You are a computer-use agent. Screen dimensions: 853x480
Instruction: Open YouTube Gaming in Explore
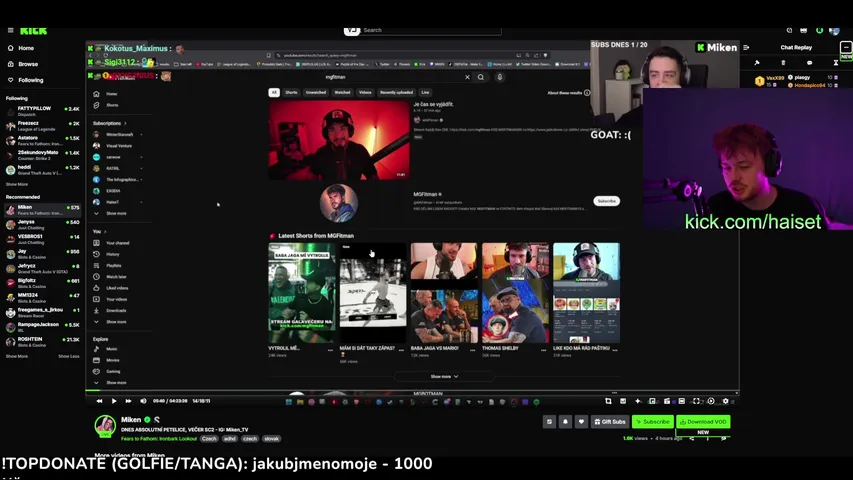click(107, 371)
